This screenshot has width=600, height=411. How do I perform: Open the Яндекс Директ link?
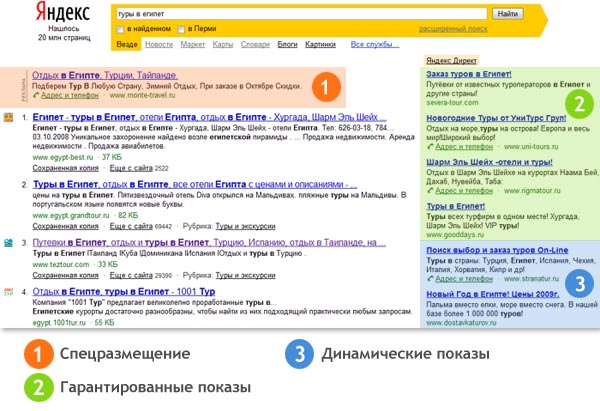point(451,60)
